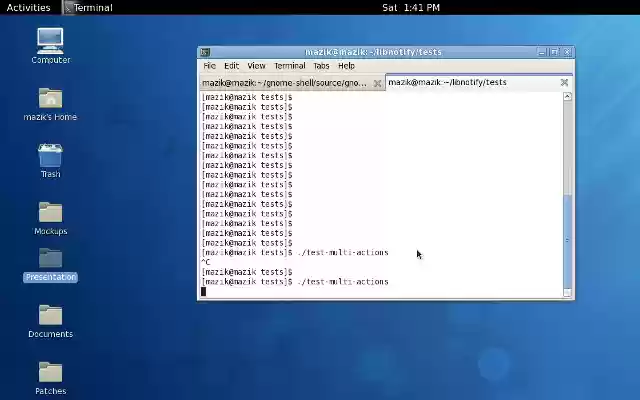Screen dimensions: 640x400
Task: Click the terminal window menu icon in title bar
Action: [x=205, y=52]
